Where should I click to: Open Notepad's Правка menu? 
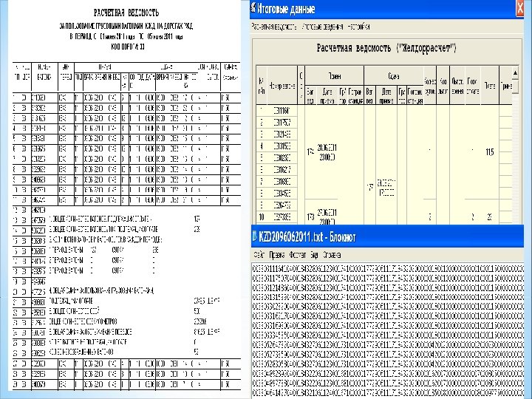coord(277,254)
